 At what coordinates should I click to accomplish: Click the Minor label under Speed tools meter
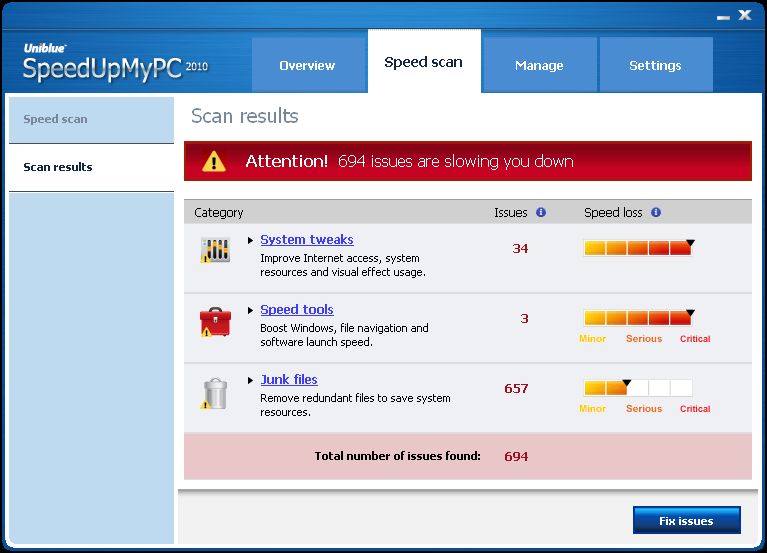pyautogui.click(x=592, y=339)
